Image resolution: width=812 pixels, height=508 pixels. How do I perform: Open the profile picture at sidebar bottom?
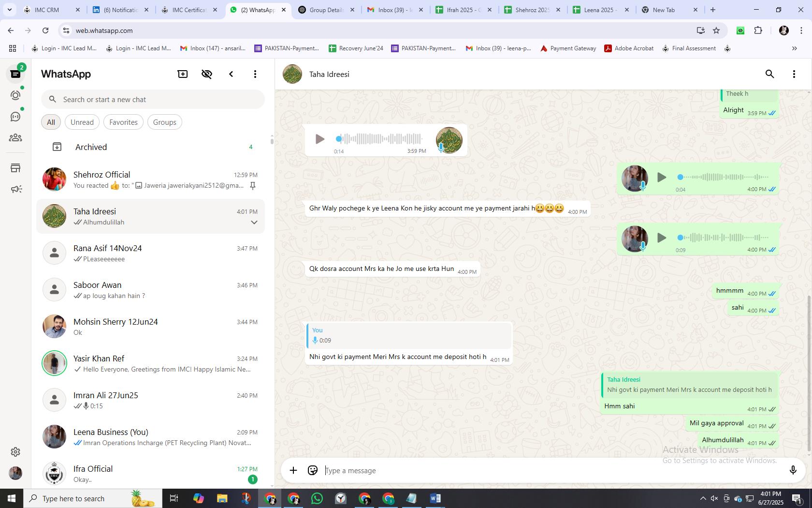pyautogui.click(x=15, y=473)
